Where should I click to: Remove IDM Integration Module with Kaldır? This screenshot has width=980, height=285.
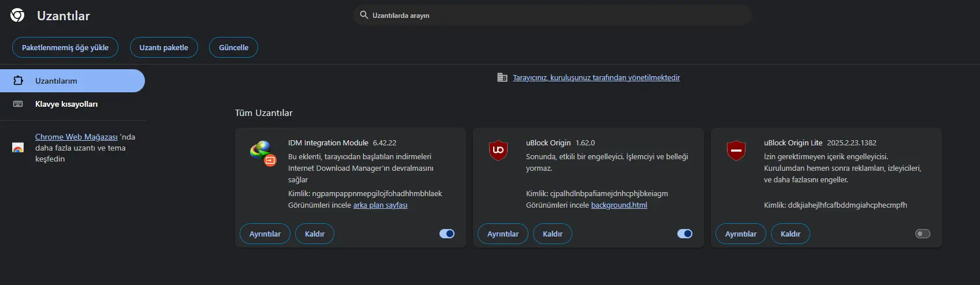tap(315, 234)
